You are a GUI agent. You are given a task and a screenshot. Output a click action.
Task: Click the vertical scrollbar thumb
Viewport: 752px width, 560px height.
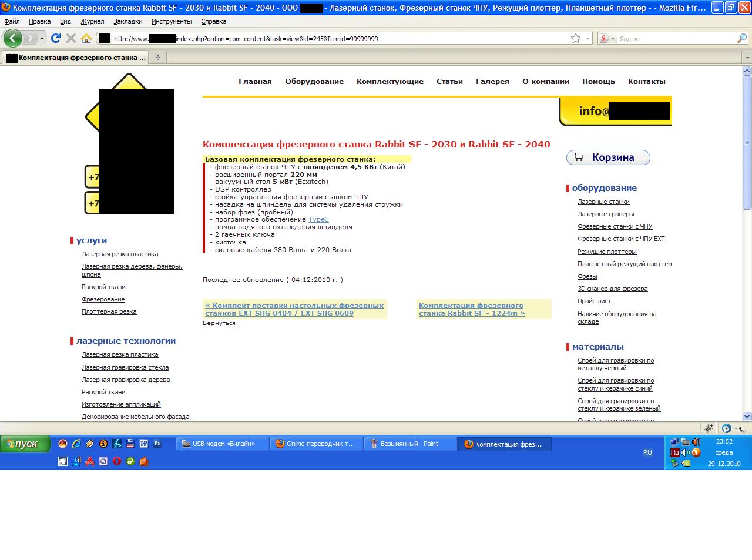click(x=747, y=141)
